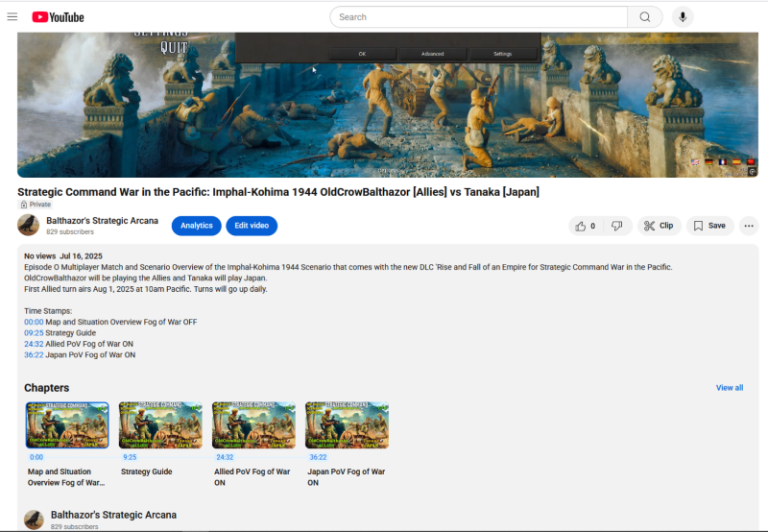Click Advanced button in video dialog
This screenshot has height=532, width=768.
(x=433, y=54)
